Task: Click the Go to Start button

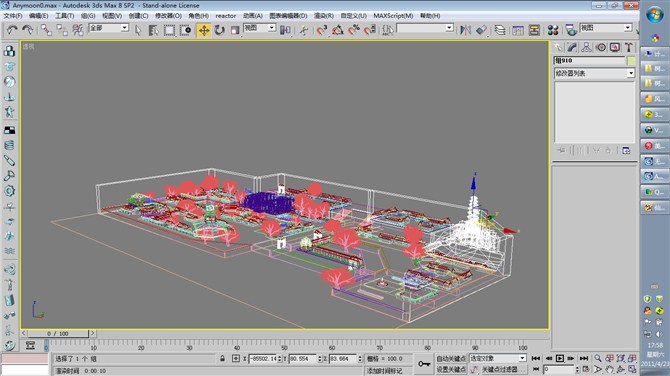Action: click(x=536, y=358)
